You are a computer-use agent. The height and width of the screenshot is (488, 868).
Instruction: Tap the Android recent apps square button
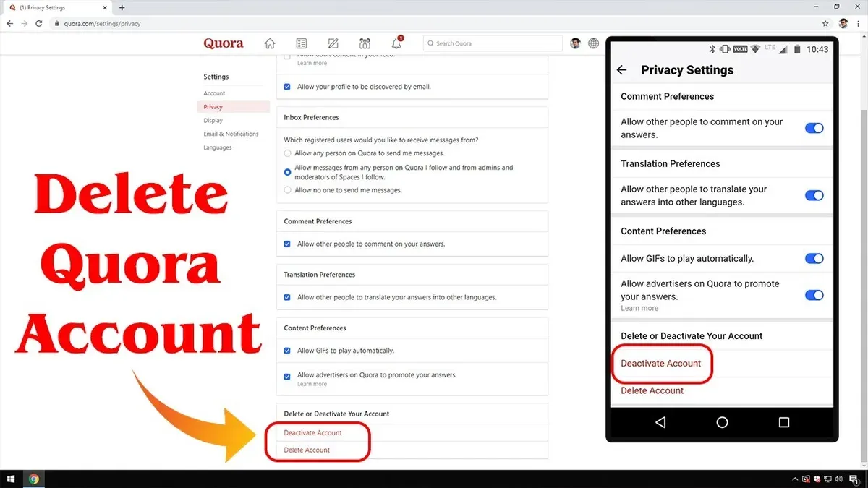(x=783, y=422)
